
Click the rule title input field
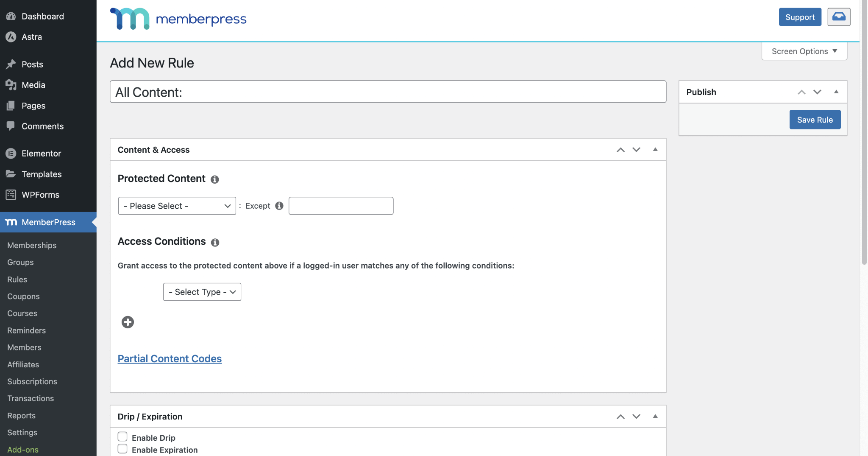pos(388,92)
